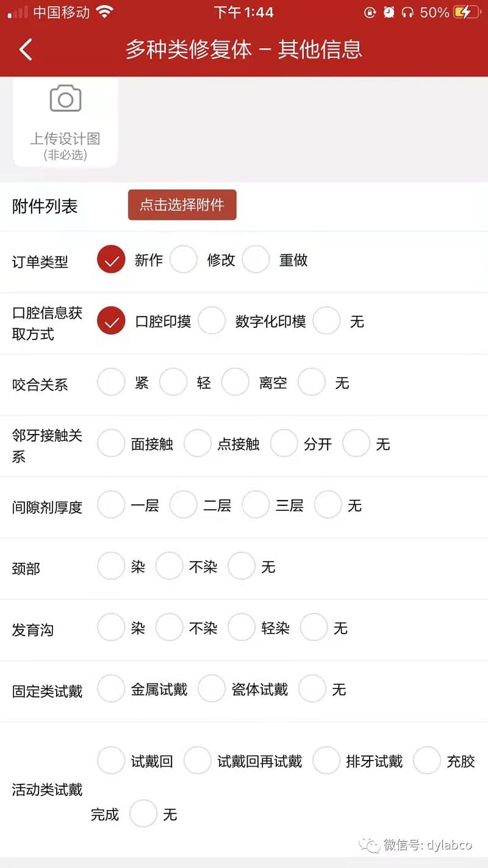Open the 上传设计图 upload card
The image size is (488, 868).
pyautogui.click(x=65, y=122)
